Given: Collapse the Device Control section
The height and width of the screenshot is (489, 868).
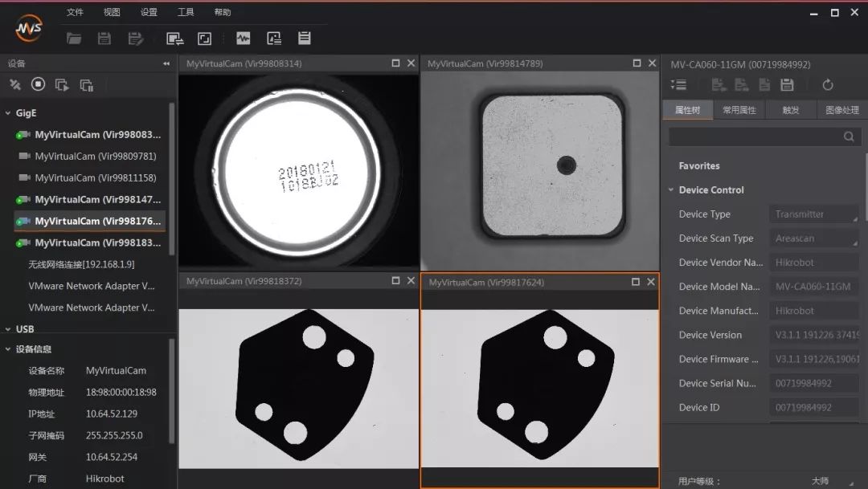Looking at the screenshot, I should (671, 190).
